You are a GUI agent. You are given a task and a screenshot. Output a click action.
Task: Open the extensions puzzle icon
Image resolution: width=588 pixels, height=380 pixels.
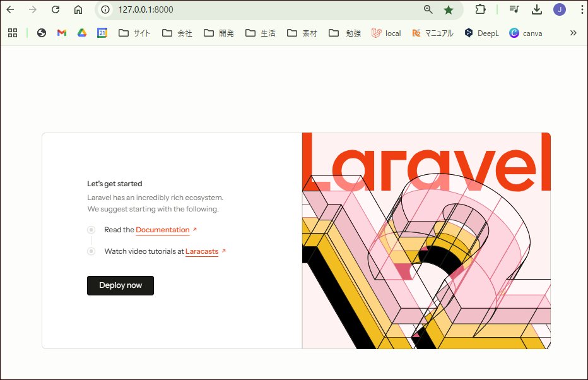480,9
